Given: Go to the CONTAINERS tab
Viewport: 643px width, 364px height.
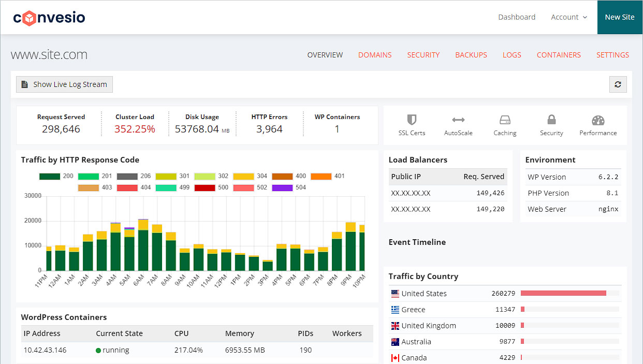Looking at the screenshot, I should point(559,55).
